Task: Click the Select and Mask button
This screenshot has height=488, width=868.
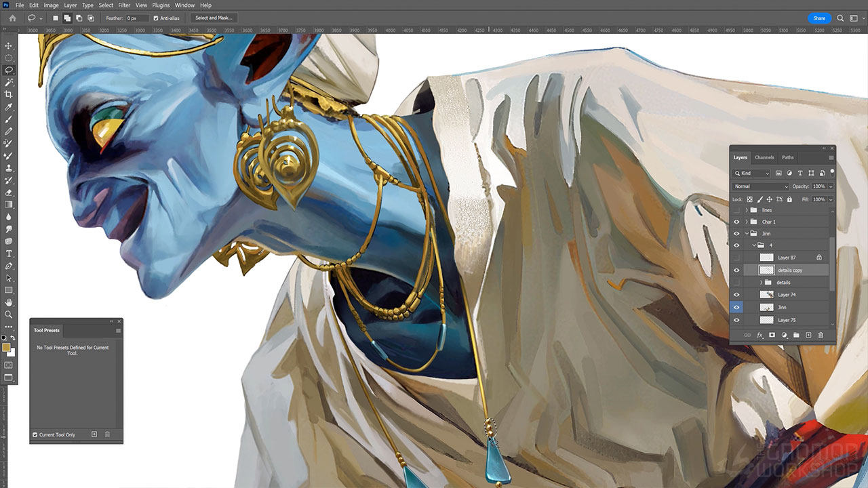Action: 214,18
